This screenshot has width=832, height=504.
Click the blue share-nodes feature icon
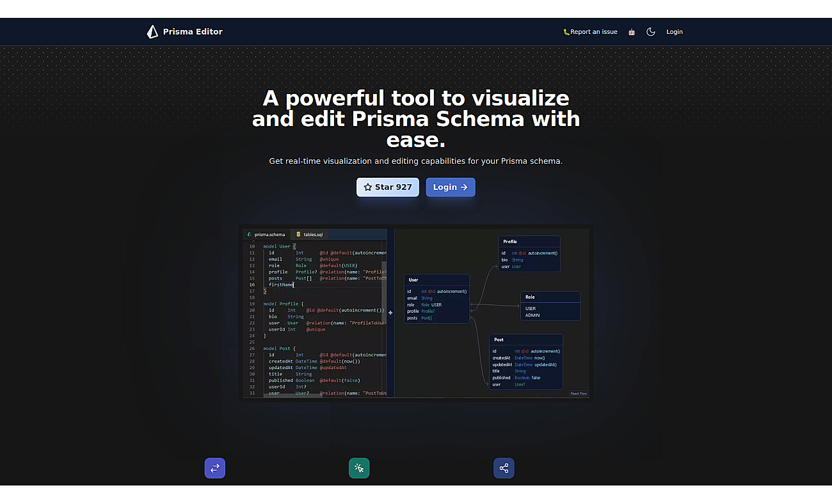[x=504, y=468]
